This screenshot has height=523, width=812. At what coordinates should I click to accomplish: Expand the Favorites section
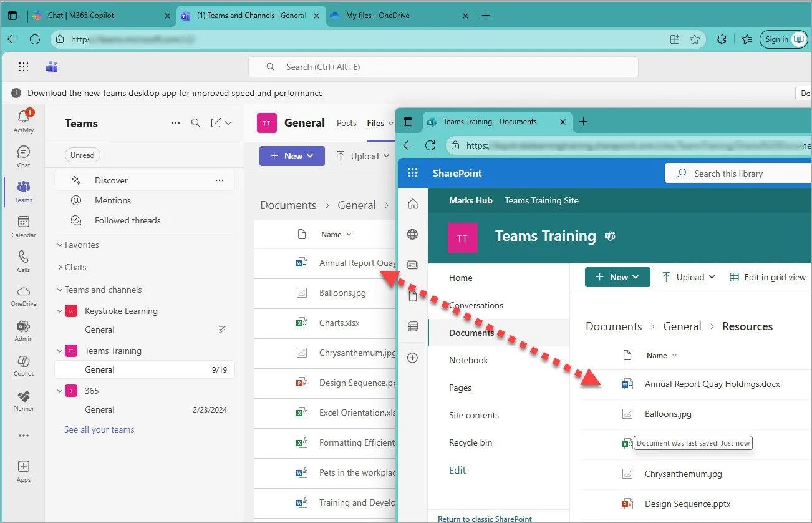(78, 245)
